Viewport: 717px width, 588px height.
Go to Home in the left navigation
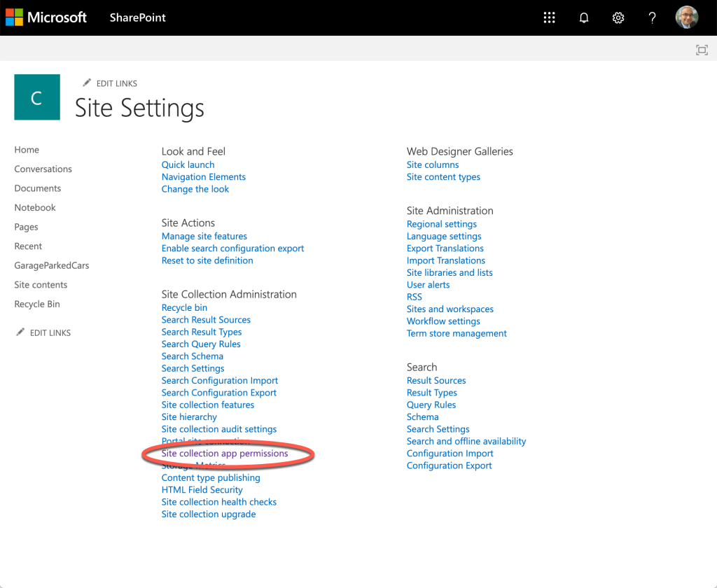[x=27, y=150]
